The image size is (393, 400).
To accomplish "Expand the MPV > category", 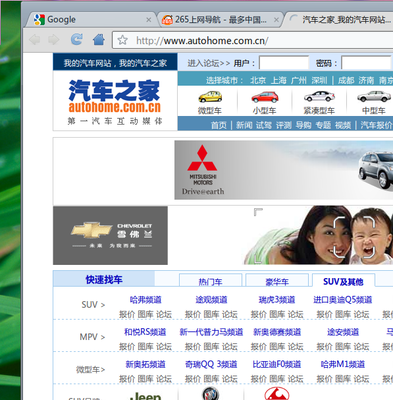I will click(x=92, y=337).
